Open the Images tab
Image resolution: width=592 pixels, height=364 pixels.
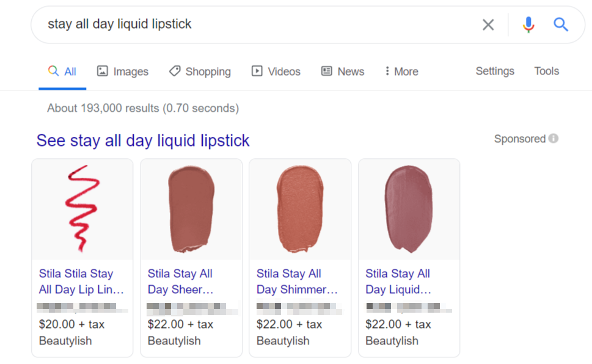(123, 71)
